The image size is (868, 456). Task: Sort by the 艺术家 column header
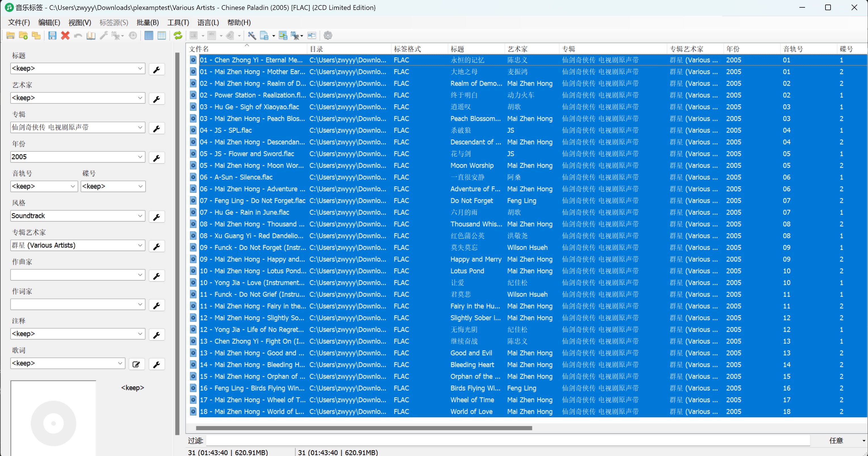point(518,49)
